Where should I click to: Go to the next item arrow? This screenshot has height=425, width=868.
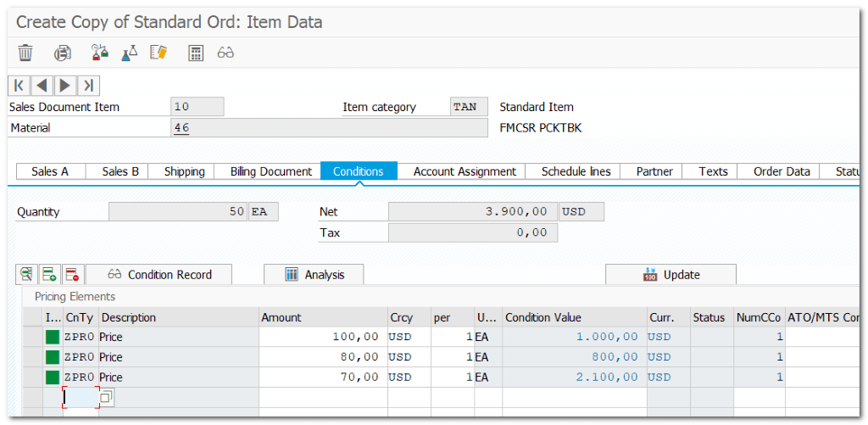pos(65,86)
